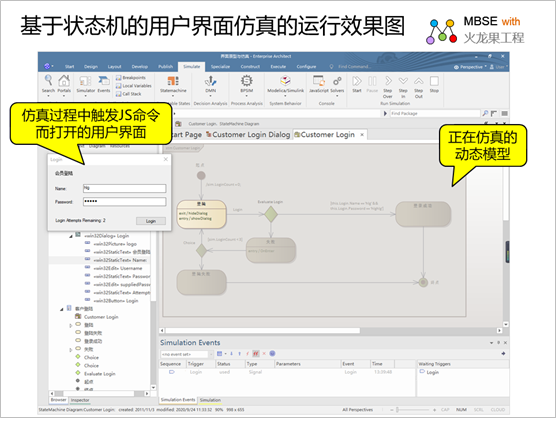Switch to the Inspector panel tab
The image size is (557, 421).
click(80, 400)
